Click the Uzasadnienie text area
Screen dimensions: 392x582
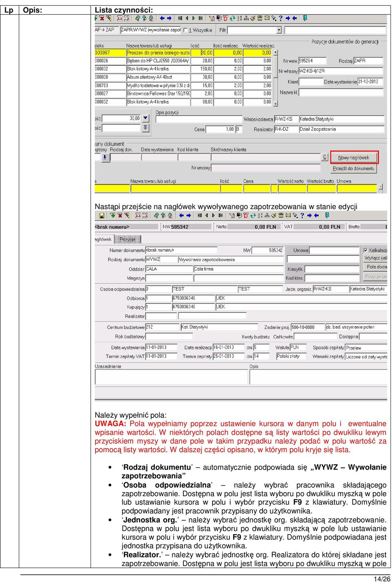(171, 377)
